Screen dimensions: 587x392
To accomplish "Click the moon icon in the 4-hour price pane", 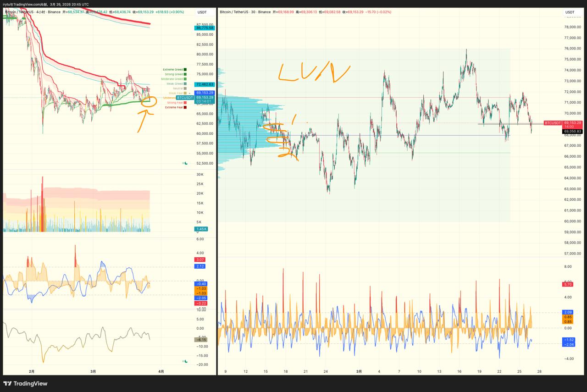I will tap(186, 163).
